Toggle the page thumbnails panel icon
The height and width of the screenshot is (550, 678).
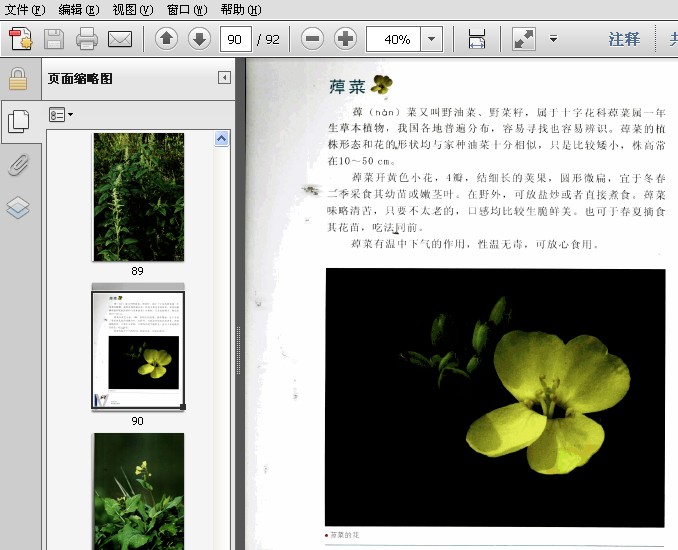[x=19, y=122]
